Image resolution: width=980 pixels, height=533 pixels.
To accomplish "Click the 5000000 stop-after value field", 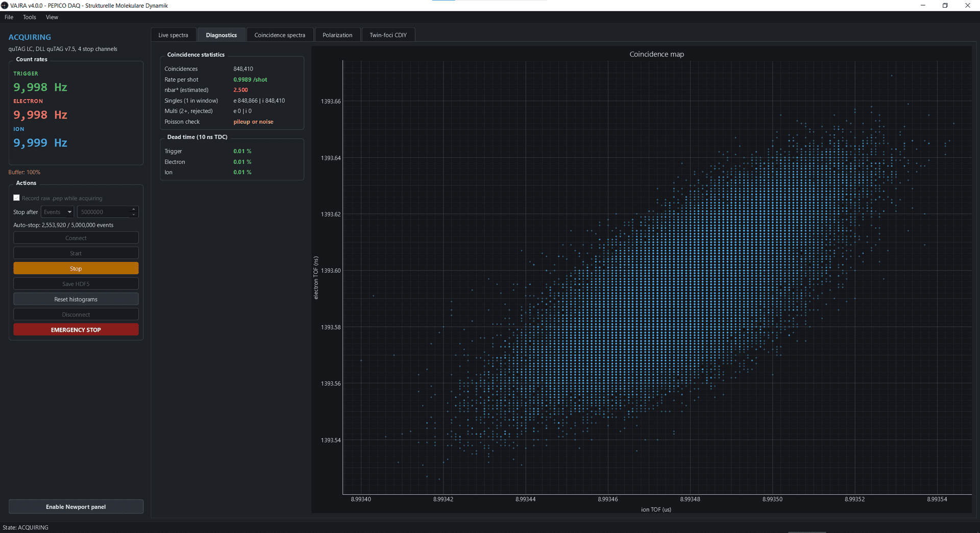I will click(104, 212).
